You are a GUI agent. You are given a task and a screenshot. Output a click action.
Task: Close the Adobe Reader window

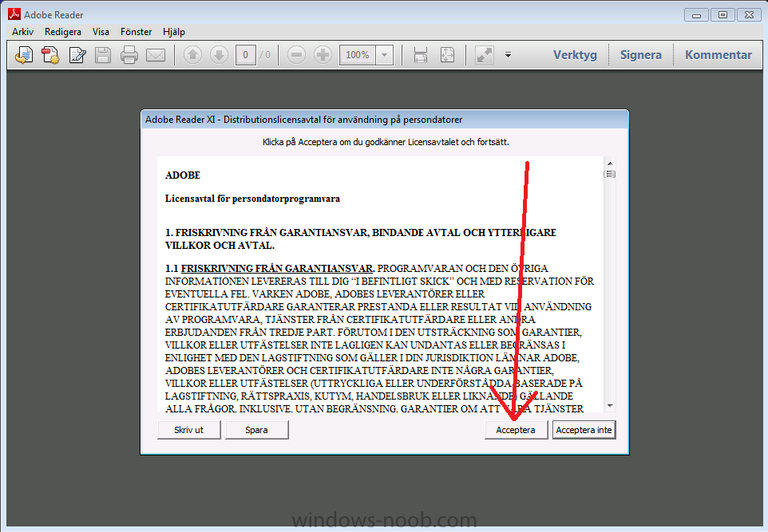click(749, 15)
